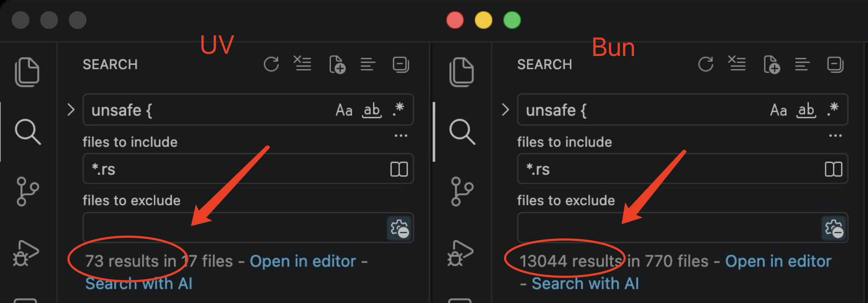Toggle Match Case in the Bun search box
This screenshot has height=303, width=868.
778,110
